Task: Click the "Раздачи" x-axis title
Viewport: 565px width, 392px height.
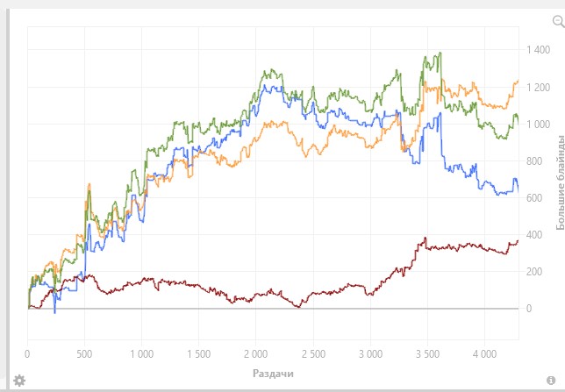Action: (273, 374)
